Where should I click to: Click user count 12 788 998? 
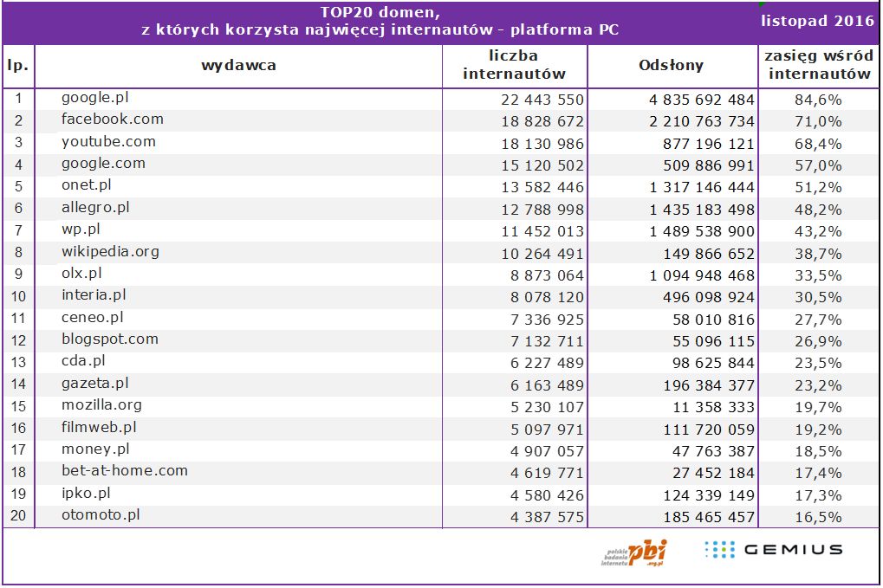[x=542, y=210]
